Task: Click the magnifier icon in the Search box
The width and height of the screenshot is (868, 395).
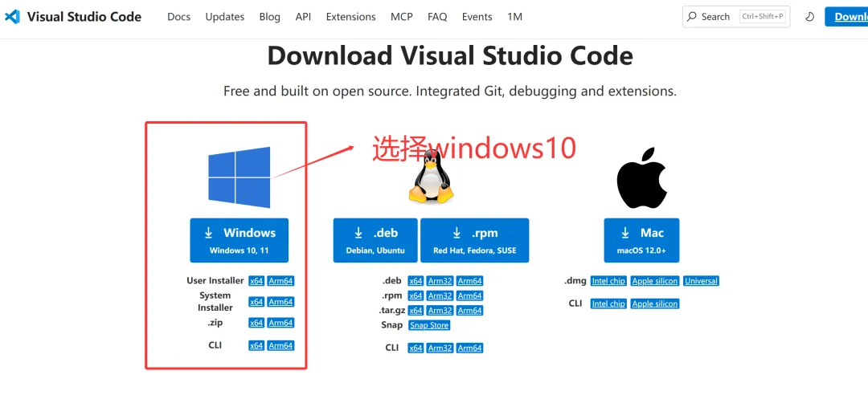Action: coord(692,17)
